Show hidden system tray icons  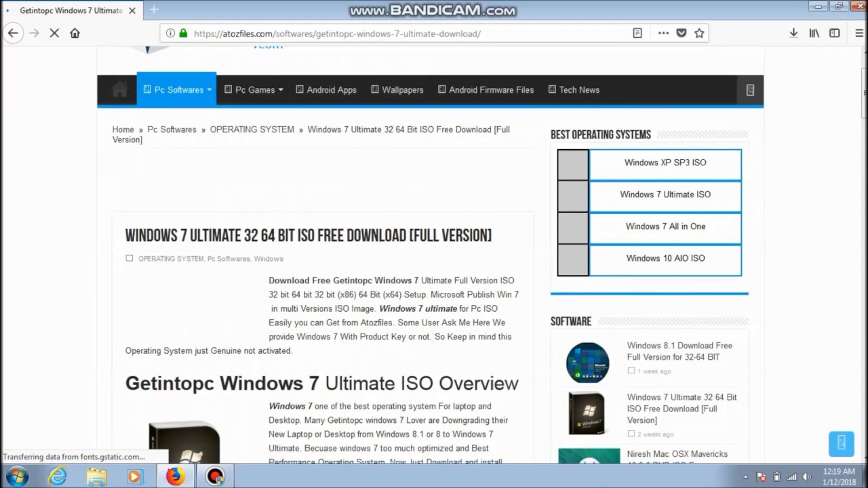[745, 476]
